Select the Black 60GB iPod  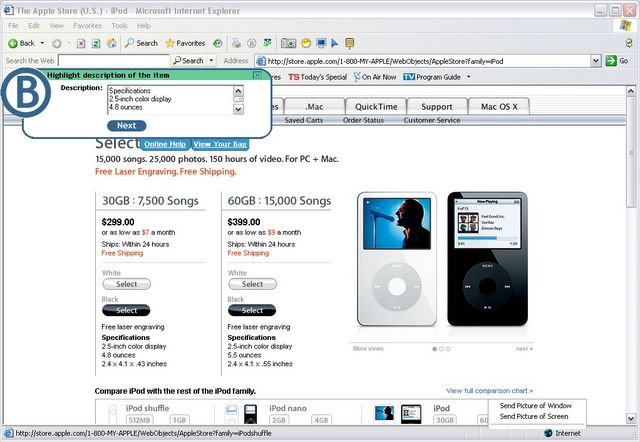click(x=252, y=310)
